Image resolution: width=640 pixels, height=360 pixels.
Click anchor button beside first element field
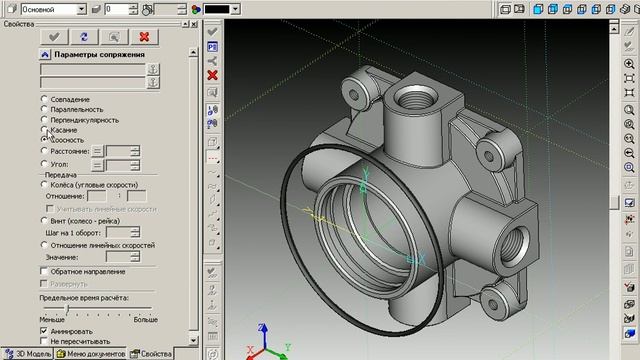(x=153, y=69)
